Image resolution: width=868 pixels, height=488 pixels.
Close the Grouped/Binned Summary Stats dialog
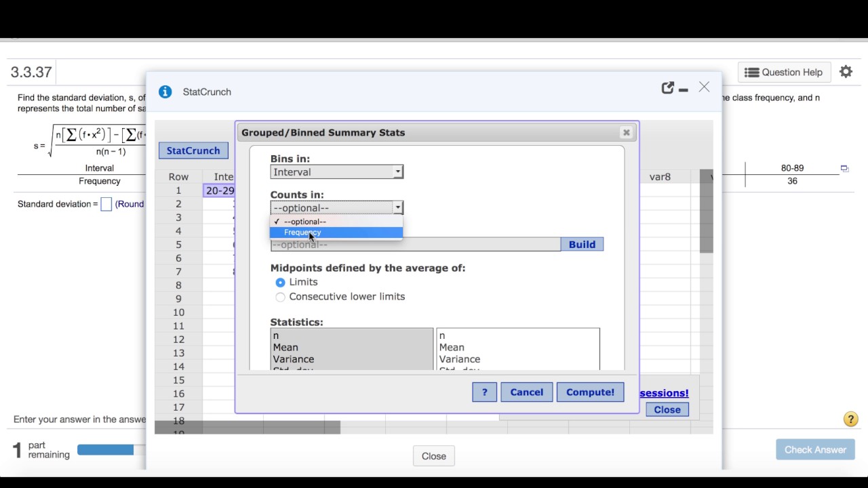click(x=627, y=133)
